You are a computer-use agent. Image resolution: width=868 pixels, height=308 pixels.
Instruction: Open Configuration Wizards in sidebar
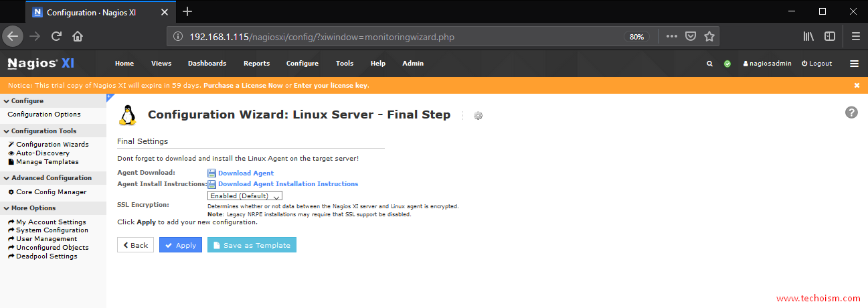pos(48,145)
